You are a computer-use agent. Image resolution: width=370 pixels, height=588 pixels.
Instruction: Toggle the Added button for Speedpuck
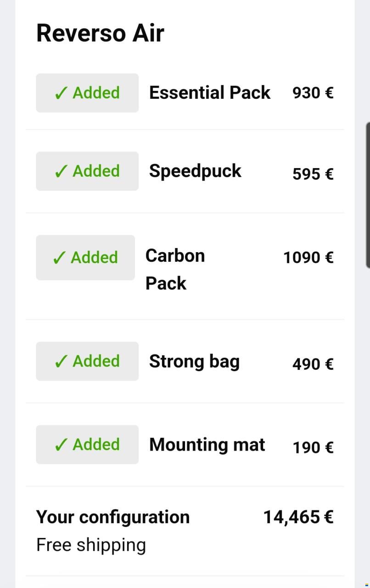(87, 171)
